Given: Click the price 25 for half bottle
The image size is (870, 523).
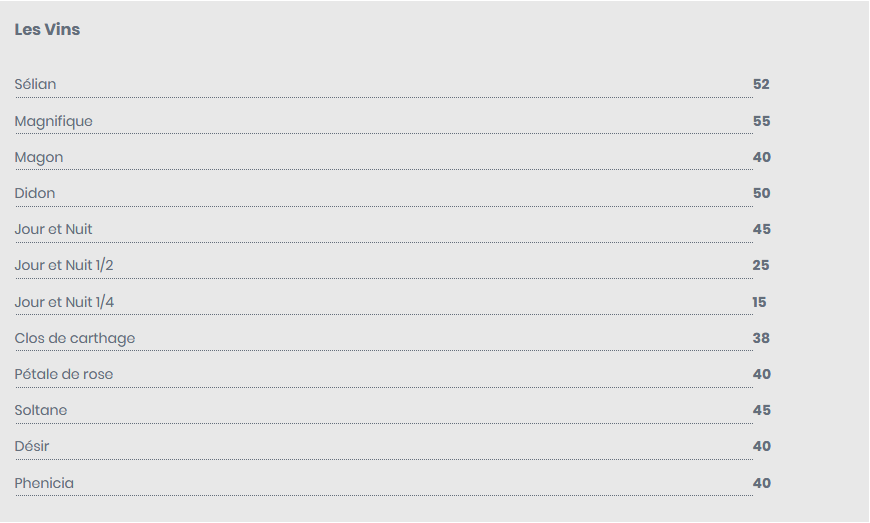Looking at the screenshot, I should tap(761, 265).
